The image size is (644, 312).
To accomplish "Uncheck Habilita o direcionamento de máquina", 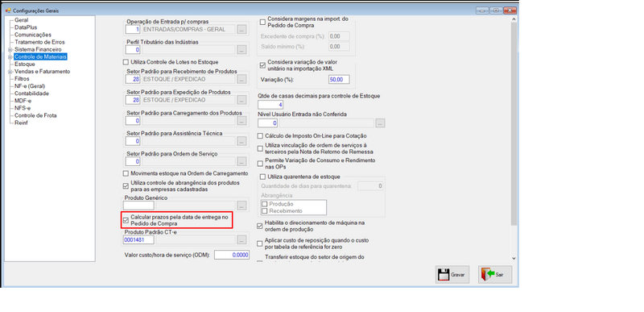I will pos(260,226).
